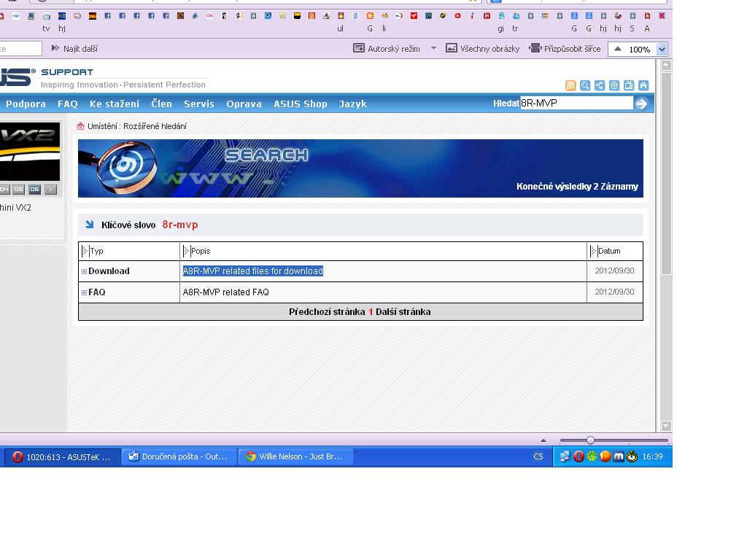
Task: Open ASUS Shop menu item
Action: click(300, 104)
